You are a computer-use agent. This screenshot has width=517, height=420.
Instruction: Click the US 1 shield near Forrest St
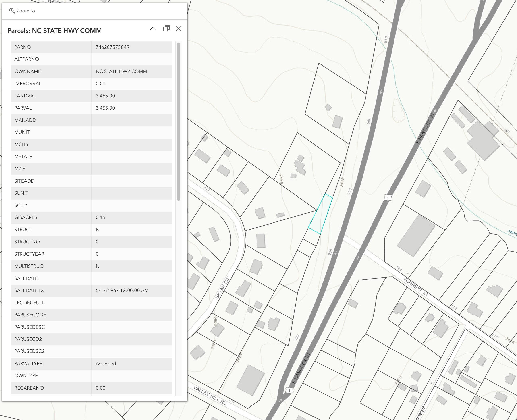pyautogui.click(x=388, y=198)
